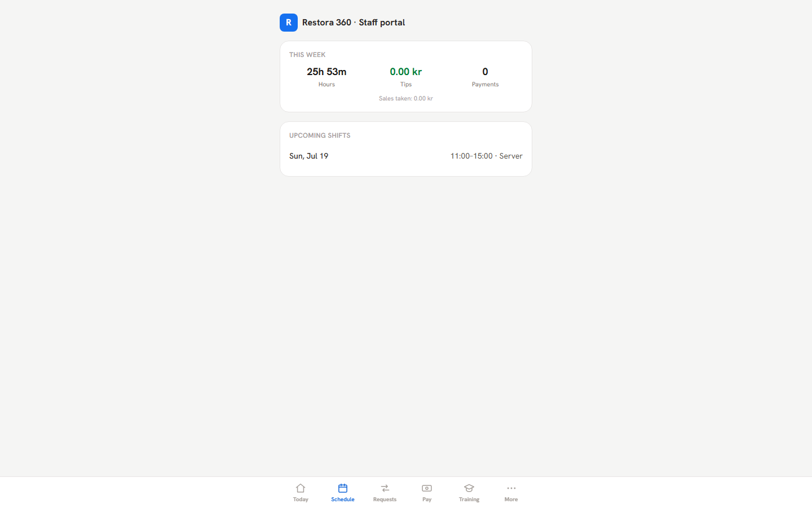
Task: Click the blue Restora R logo icon
Action: (289, 23)
